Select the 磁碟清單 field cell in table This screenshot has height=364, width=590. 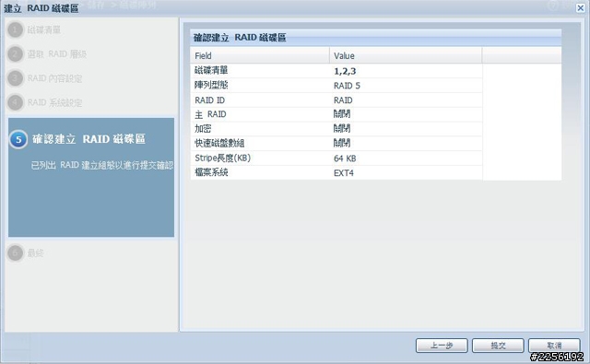pos(260,71)
